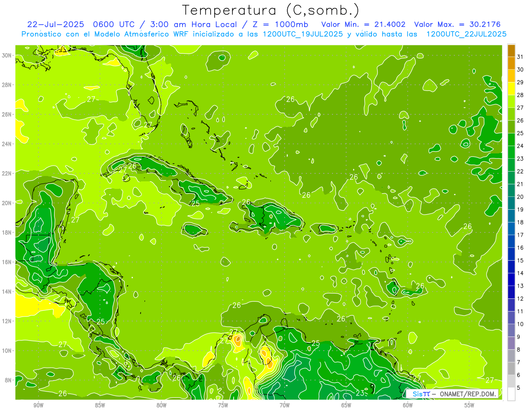
Task: Click the dark orange swatch above 31
Action: click(x=511, y=50)
